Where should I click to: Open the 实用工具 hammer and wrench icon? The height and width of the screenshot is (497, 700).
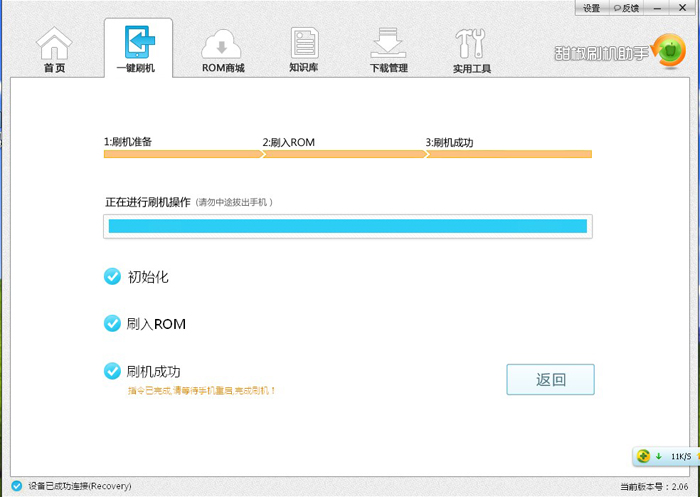pos(470,43)
